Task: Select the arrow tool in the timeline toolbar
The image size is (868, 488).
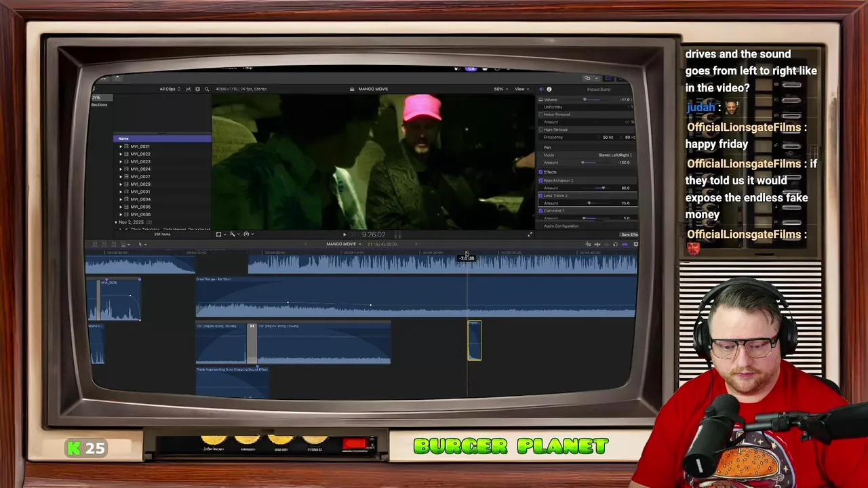Action: click(x=140, y=244)
